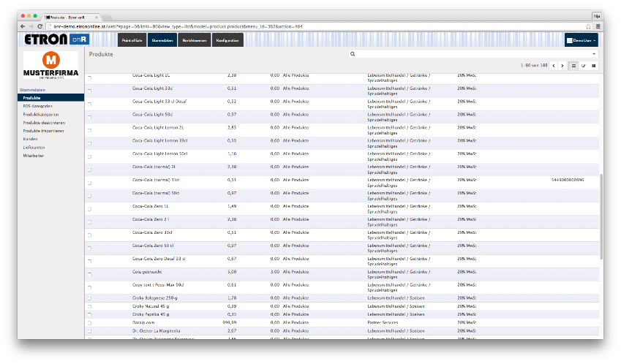Image resolution: width=621 pixels, height=364 pixels.
Task: Expand the search options arrow
Action: pyautogui.click(x=593, y=54)
